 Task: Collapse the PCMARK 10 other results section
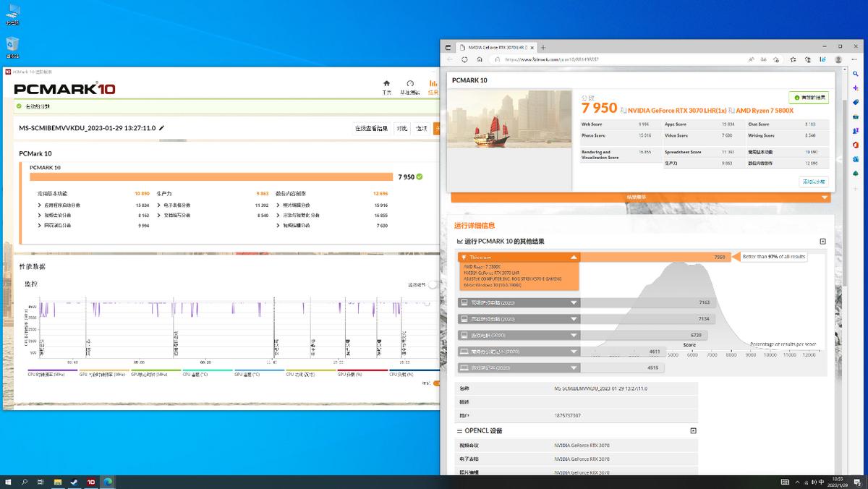822,241
